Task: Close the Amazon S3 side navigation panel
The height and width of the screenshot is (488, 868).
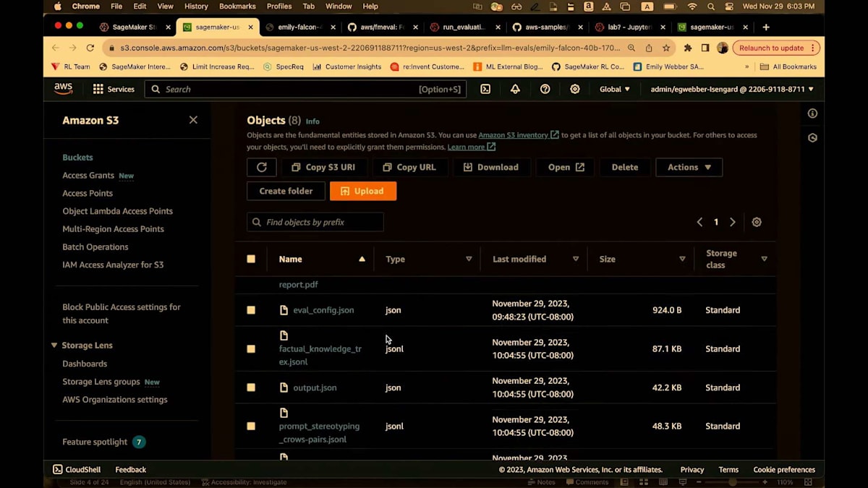Action: coord(193,120)
